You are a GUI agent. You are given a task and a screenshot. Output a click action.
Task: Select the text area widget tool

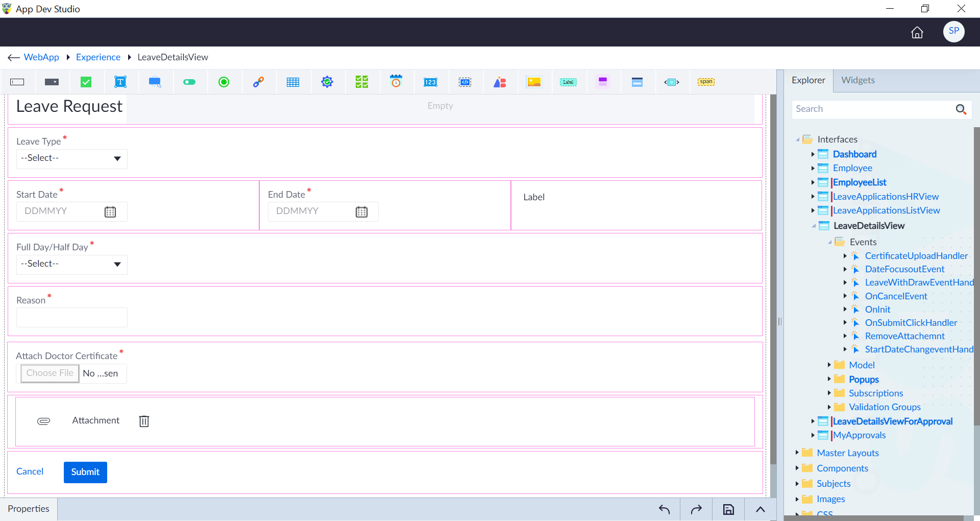point(120,82)
